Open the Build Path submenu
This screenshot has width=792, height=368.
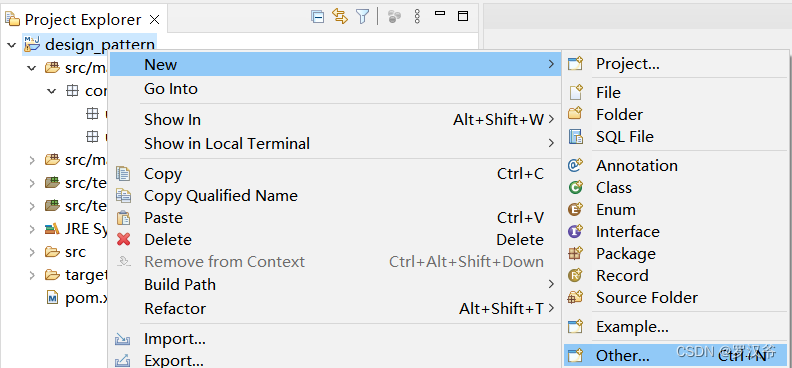coord(335,285)
